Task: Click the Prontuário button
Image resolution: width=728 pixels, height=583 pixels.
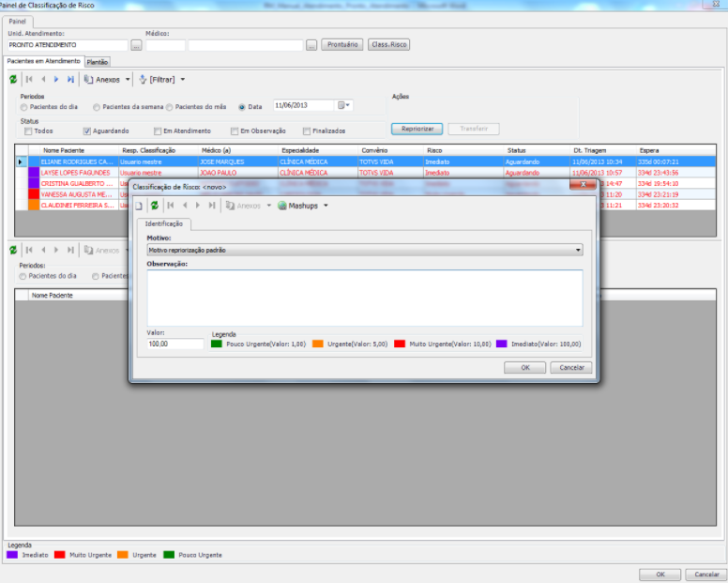Action: pos(342,45)
